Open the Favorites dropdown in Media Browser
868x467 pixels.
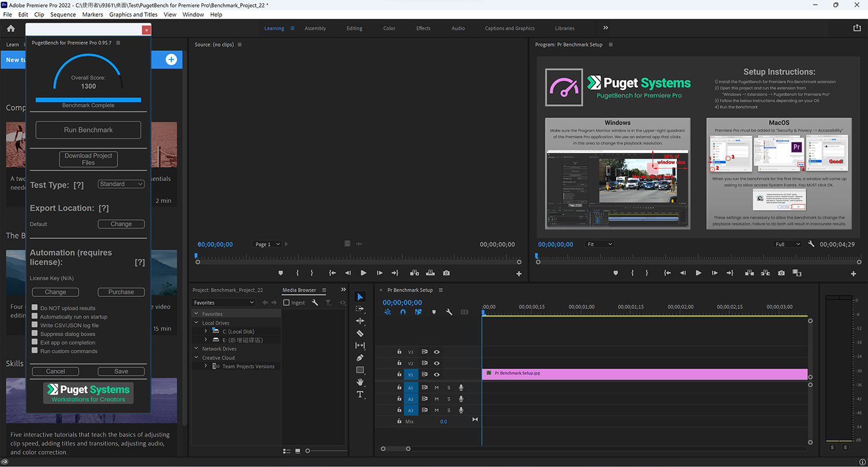coord(223,303)
